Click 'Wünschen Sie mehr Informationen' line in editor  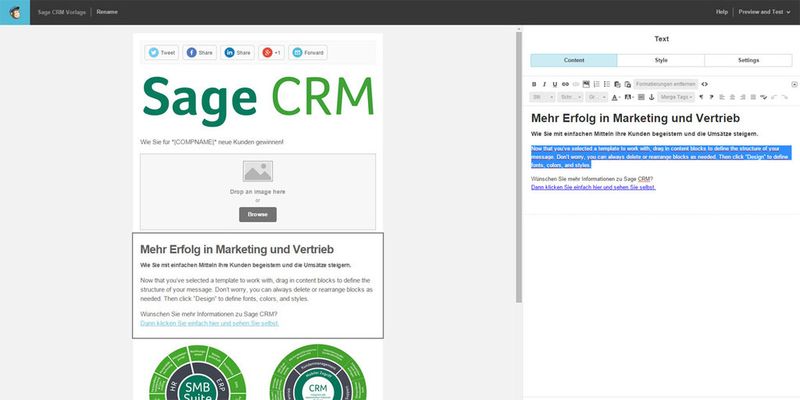click(x=592, y=179)
